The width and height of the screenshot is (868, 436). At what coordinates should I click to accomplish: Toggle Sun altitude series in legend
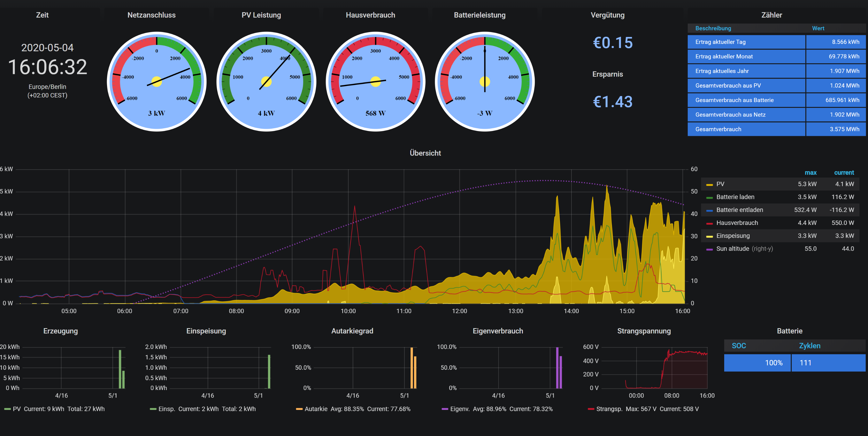732,249
